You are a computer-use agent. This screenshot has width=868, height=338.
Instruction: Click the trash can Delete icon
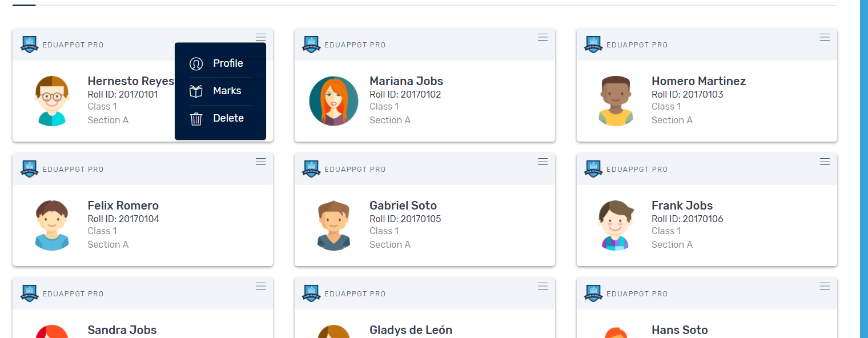(x=196, y=119)
